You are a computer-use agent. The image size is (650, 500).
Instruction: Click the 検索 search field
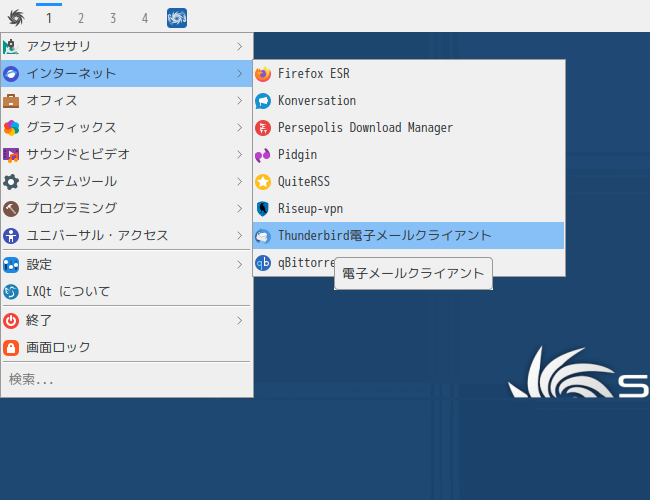pyautogui.click(x=126, y=379)
